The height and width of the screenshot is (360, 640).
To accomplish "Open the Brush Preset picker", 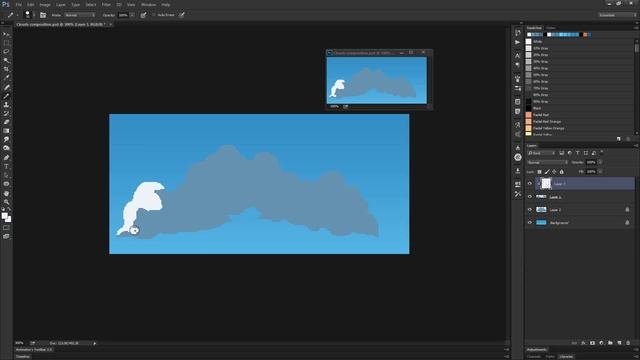I will 29,15.
